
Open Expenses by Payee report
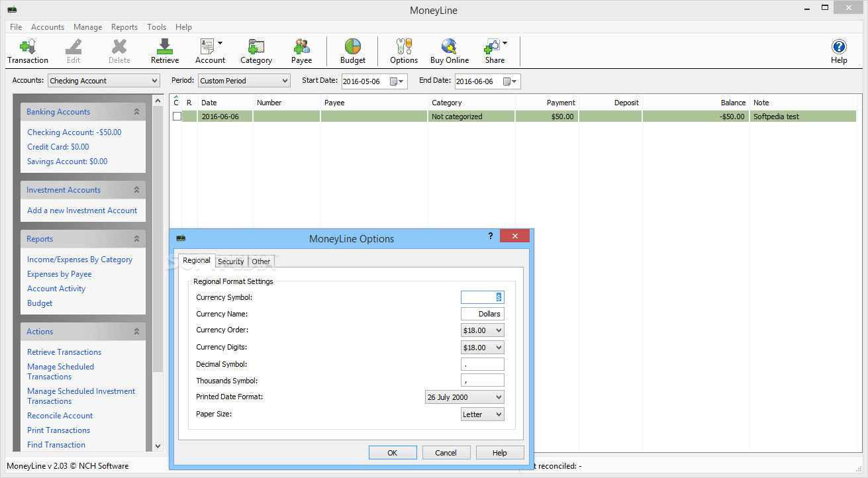60,274
